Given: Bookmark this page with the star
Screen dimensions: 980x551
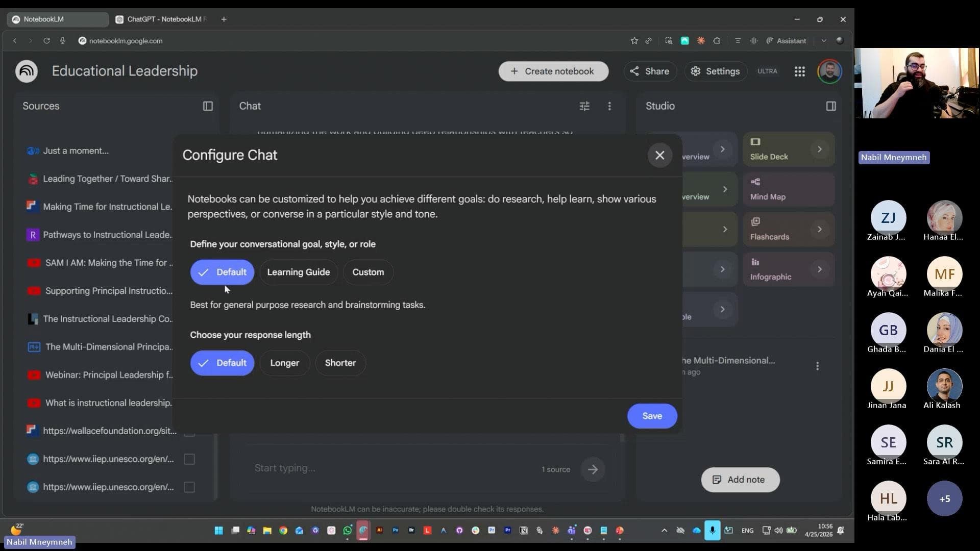Looking at the screenshot, I should [634, 41].
